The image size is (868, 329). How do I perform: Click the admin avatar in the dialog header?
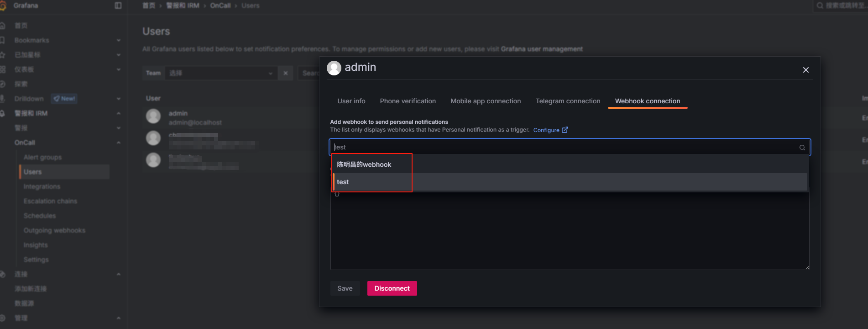tap(334, 68)
